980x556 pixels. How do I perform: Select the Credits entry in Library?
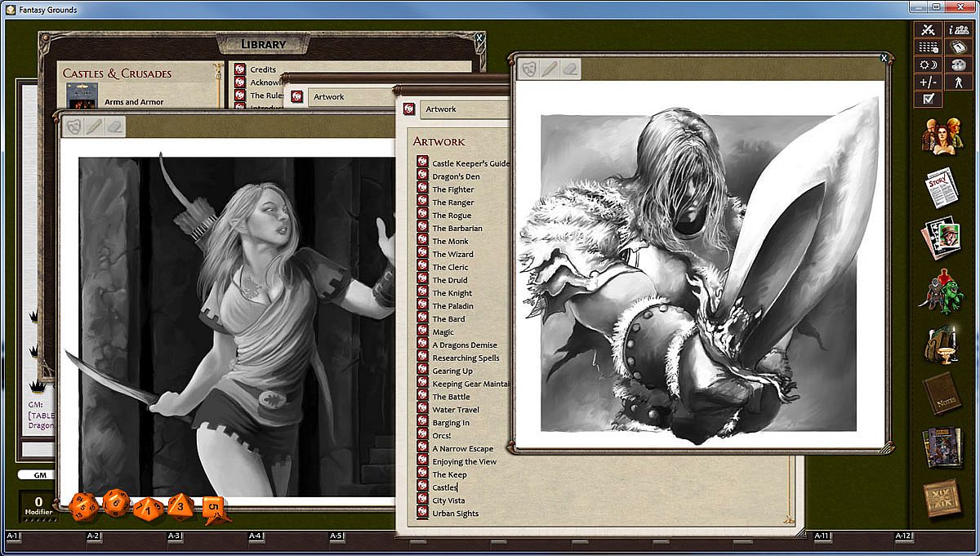[263, 69]
